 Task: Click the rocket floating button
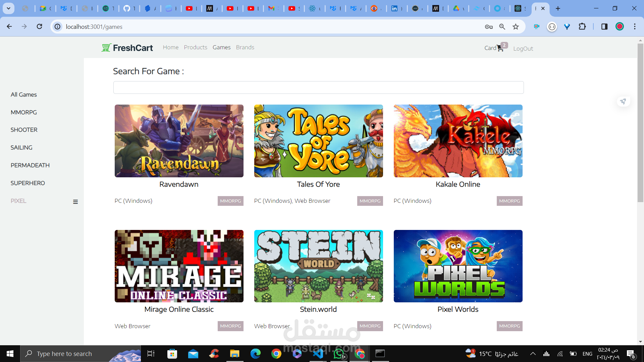click(623, 101)
